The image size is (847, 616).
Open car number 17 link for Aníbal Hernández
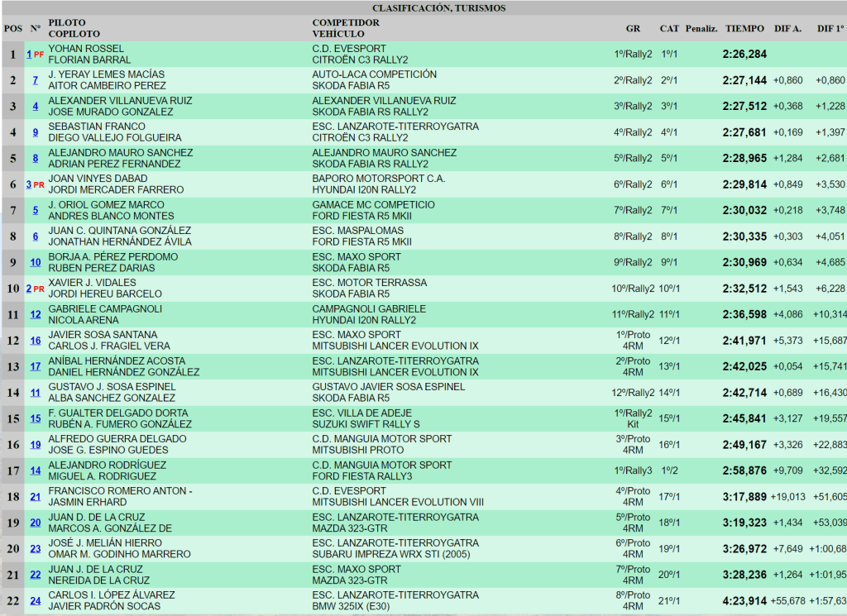[36, 366]
